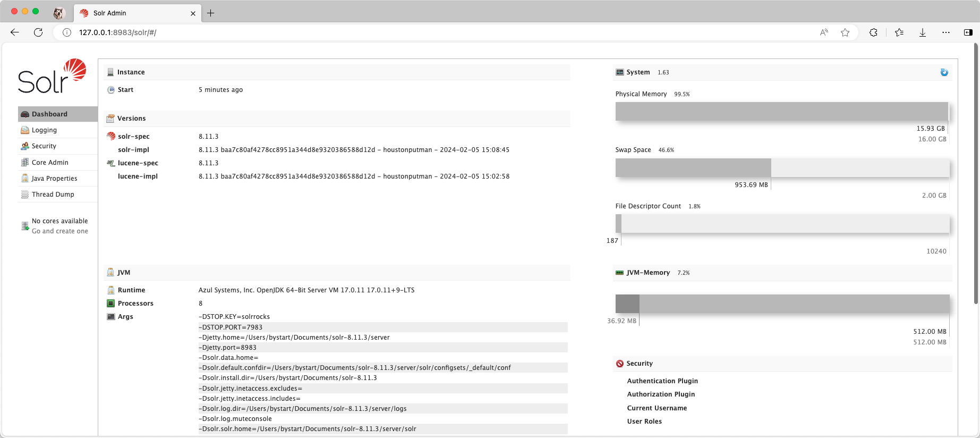The width and height of the screenshot is (980, 438).
Task: Open the favorites list icon
Action: 899,32
